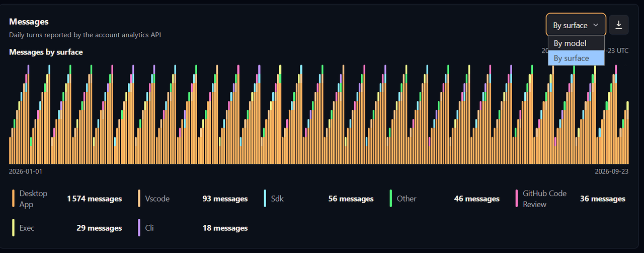Click the Sdk legend color swatch

pyautogui.click(x=265, y=199)
